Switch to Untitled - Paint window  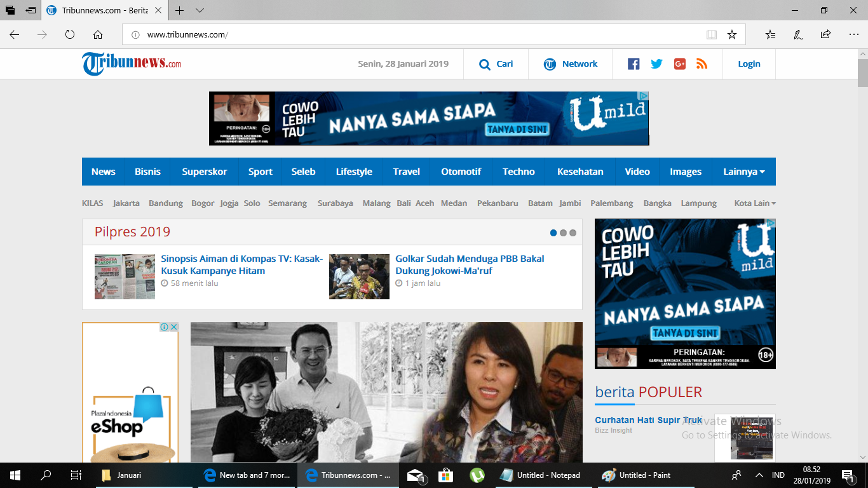[646, 475]
